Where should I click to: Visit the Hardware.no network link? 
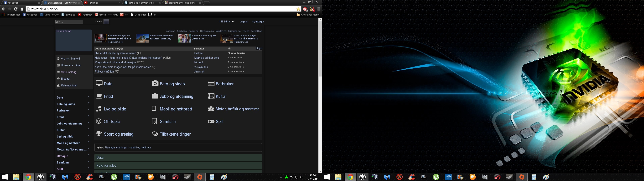point(207,31)
